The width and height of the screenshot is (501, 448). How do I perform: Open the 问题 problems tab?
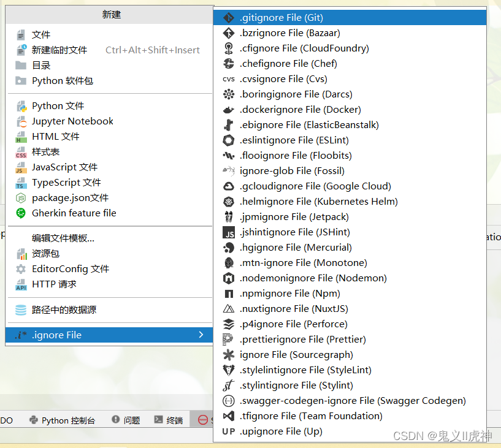coord(126,420)
